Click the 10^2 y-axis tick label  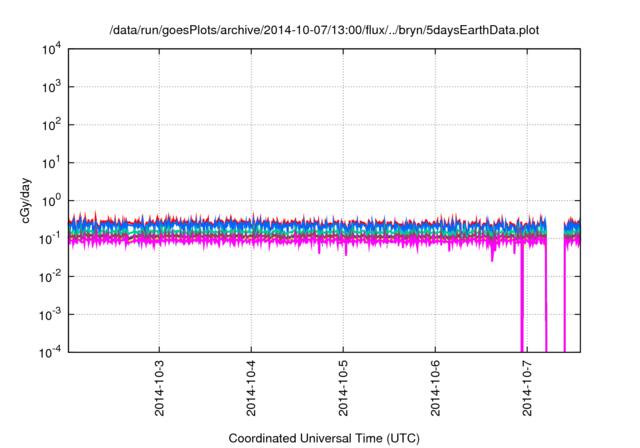point(51,125)
